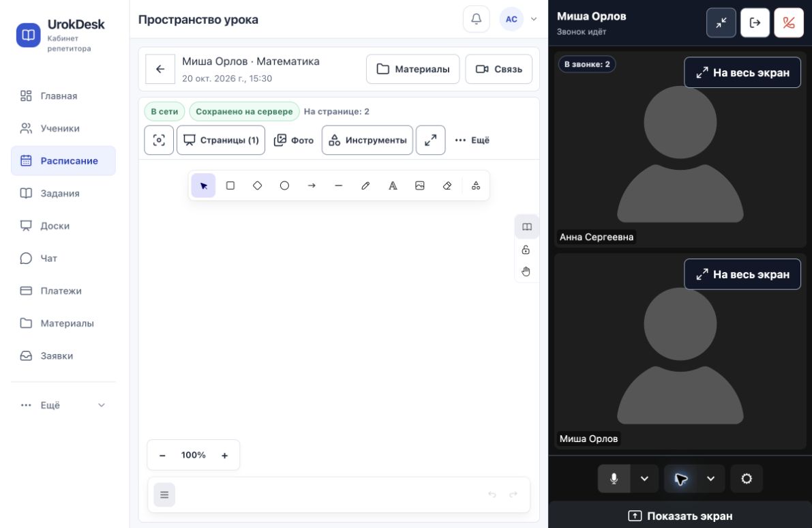Click the UrokDesk logo

pos(28,35)
